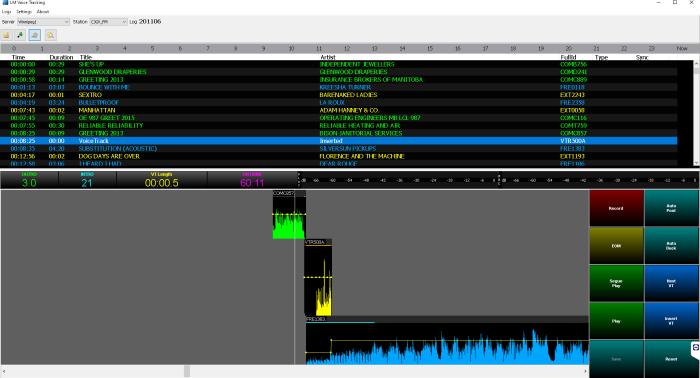Open the Station dropdown

(x=108, y=22)
